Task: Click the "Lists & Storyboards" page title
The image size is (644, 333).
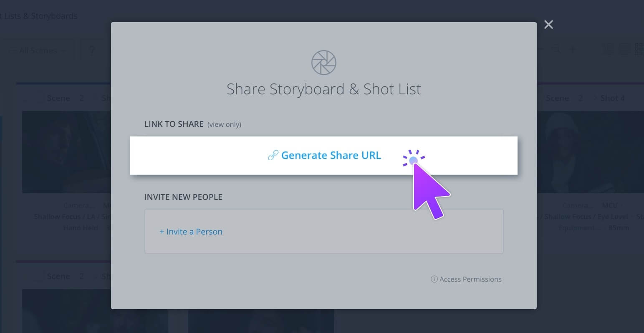Action: coord(40,16)
